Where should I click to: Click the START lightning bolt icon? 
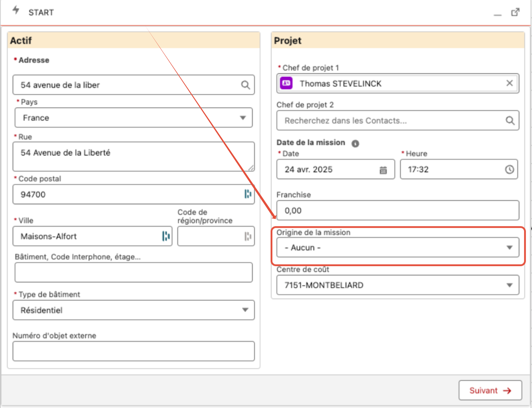[16, 10]
